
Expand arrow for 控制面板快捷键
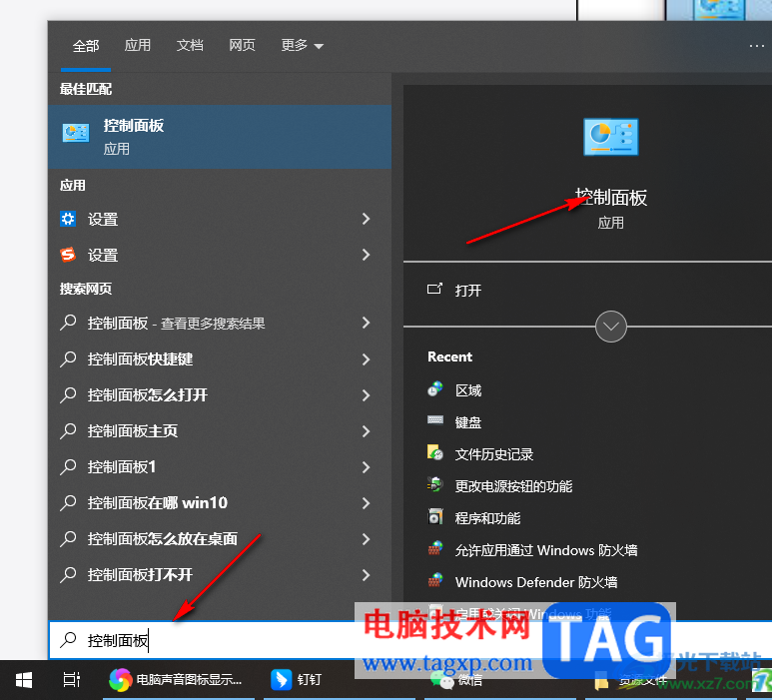point(366,359)
